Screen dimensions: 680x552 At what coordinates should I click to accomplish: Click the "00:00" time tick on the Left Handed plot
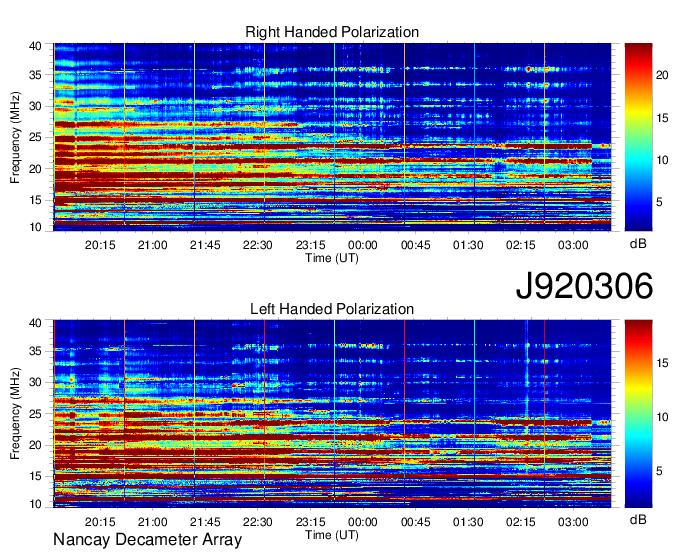click(363, 522)
